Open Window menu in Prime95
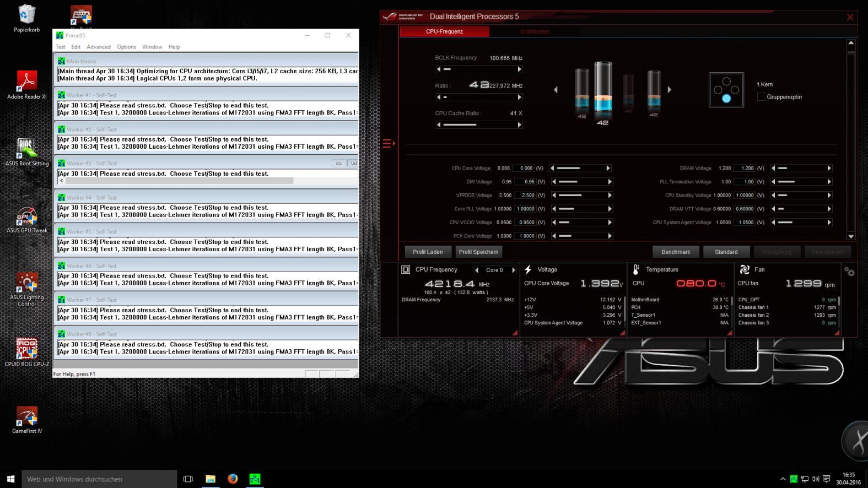868x488 pixels. pyautogui.click(x=152, y=47)
